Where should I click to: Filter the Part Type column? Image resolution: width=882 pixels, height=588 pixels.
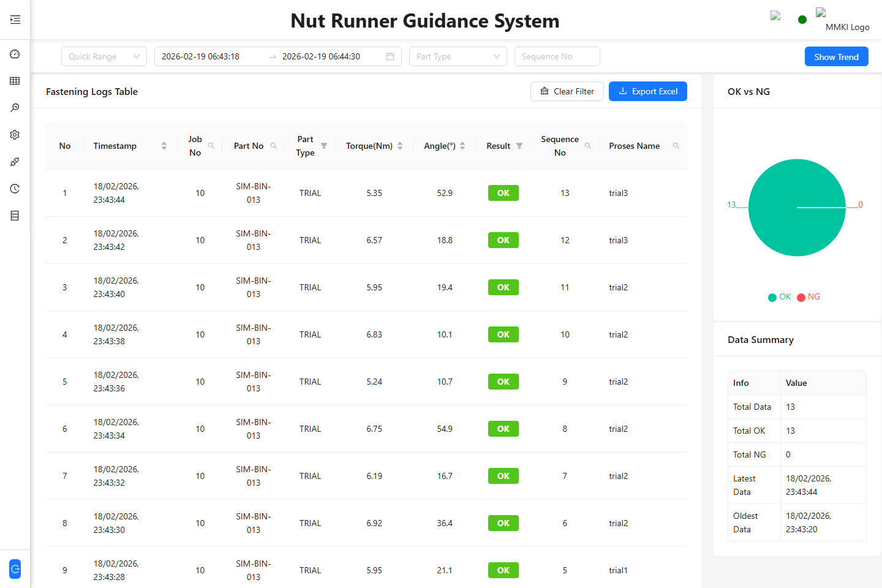point(324,146)
